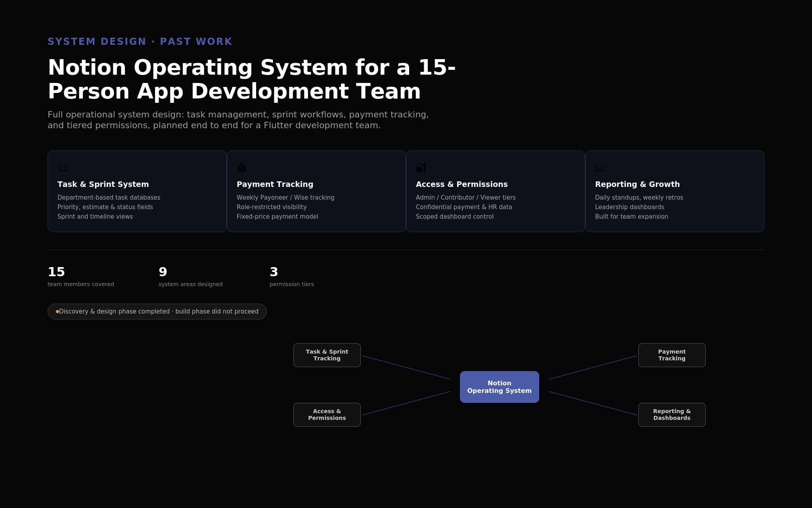This screenshot has height=508, width=812.
Task: Click Built for team expansion line
Action: click(632, 217)
